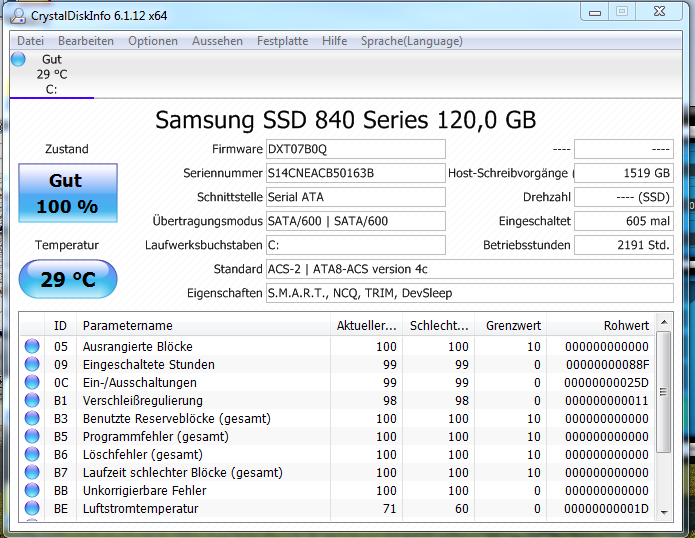
Task: Select the Löschfehler (gesamt) parameter name
Action: pyautogui.click(x=143, y=455)
